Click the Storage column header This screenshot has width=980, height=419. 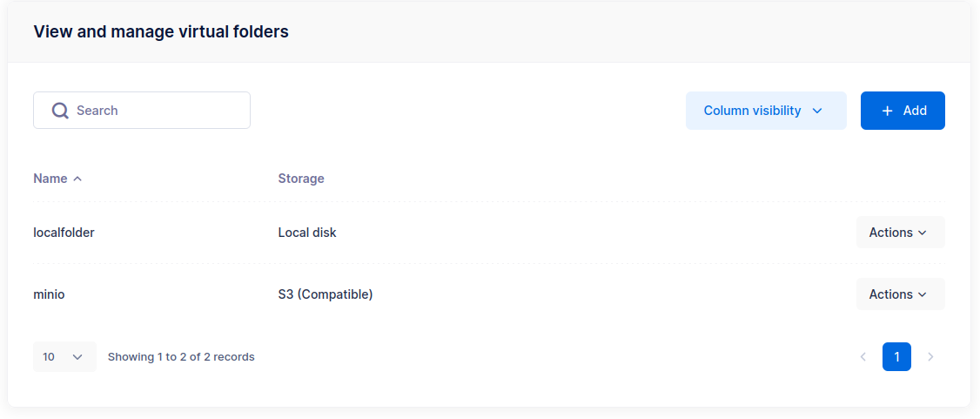click(301, 179)
